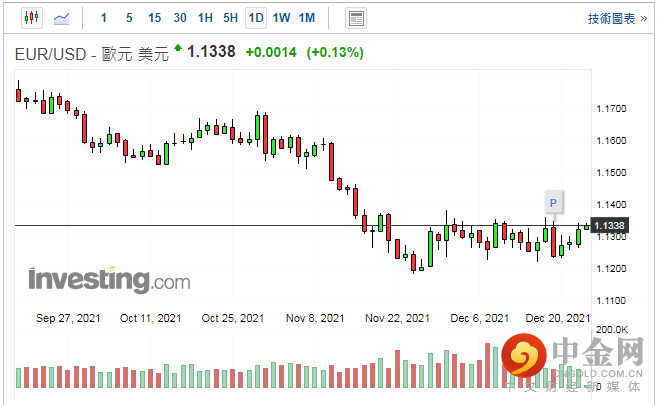Image resolution: width=658 pixels, height=405 pixels.
Task: Select the 1 minute timeframe
Action: (104, 18)
